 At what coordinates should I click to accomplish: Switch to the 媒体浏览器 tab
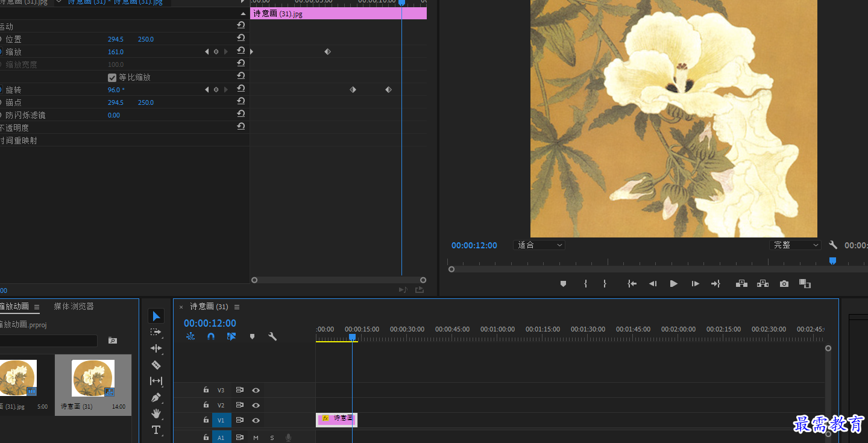tap(74, 306)
